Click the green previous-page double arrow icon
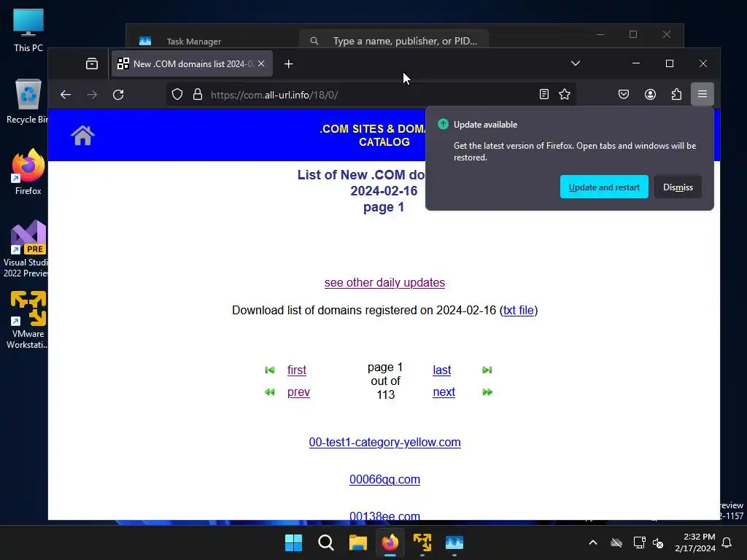This screenshot has width=747, height=560. click(x=270, y=392)
